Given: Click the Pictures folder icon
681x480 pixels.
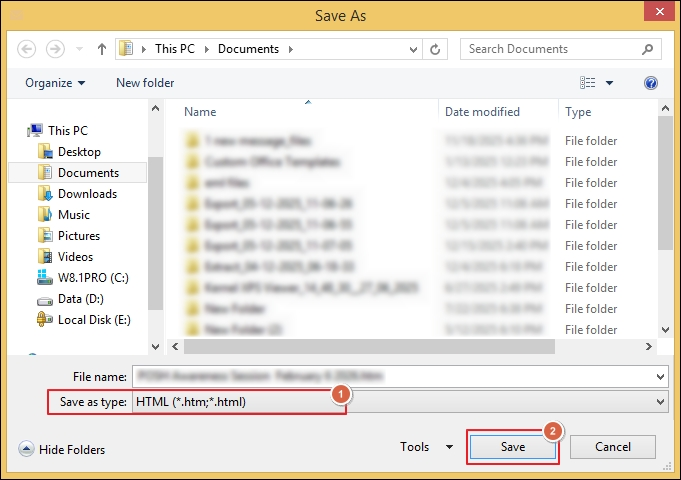Looking at the screenshot, I should pyautogui.click(x=45, y=235).
